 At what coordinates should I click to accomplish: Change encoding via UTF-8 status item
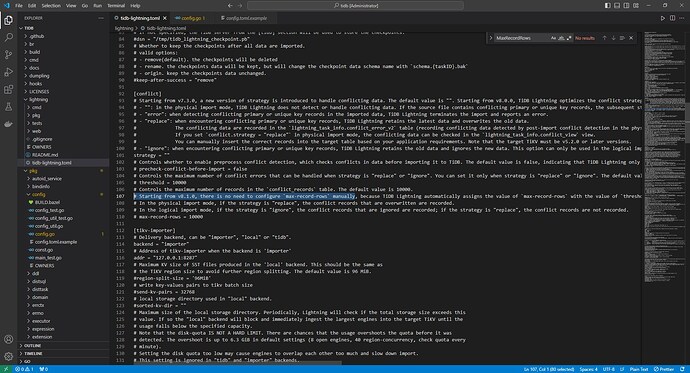(x=609, y=369)
